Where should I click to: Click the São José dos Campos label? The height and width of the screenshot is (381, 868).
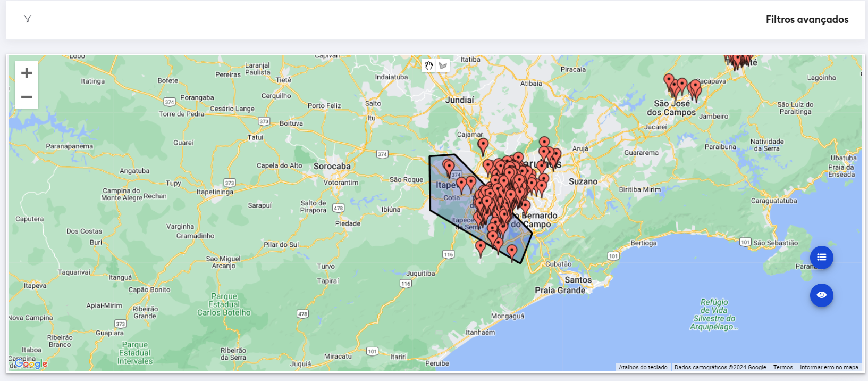[671, 108]
